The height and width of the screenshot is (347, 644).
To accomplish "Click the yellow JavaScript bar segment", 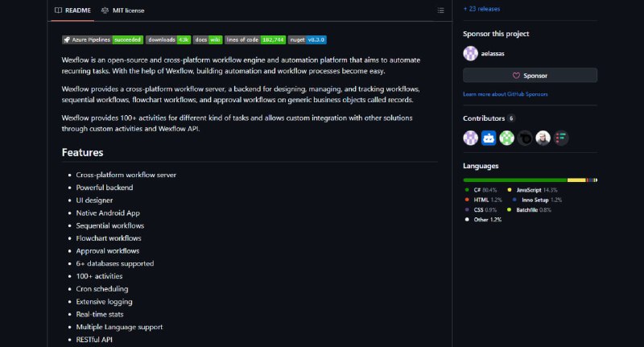I will coord(576,180).
